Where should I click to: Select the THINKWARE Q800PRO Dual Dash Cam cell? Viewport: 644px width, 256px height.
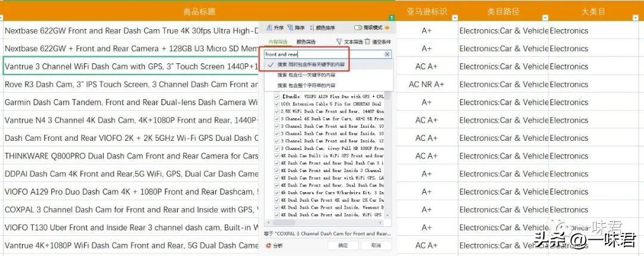pyautogui.click(x=131, y=156)
